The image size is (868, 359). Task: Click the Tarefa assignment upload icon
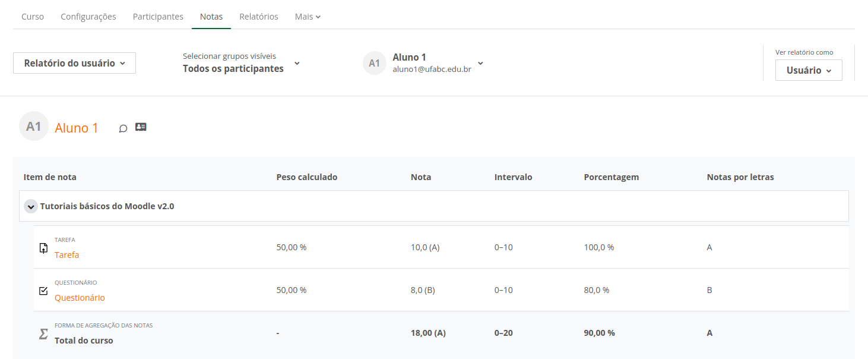click(43, 247)
